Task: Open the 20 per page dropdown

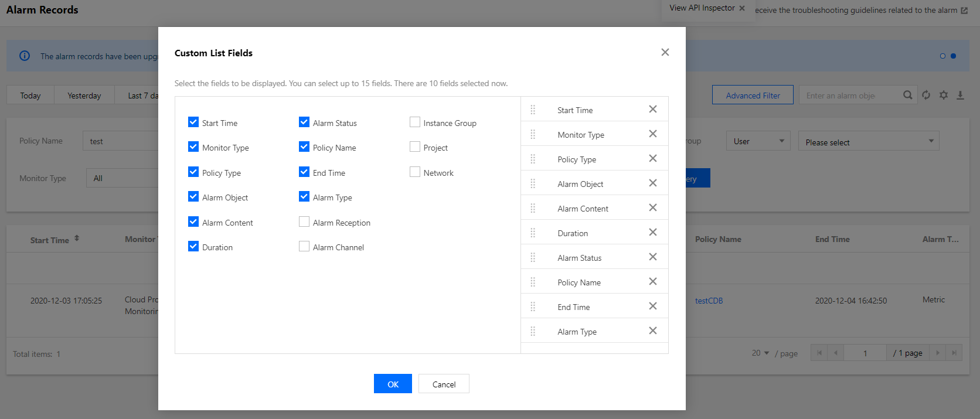Action: pyautogui.click(x=760, y=353)
